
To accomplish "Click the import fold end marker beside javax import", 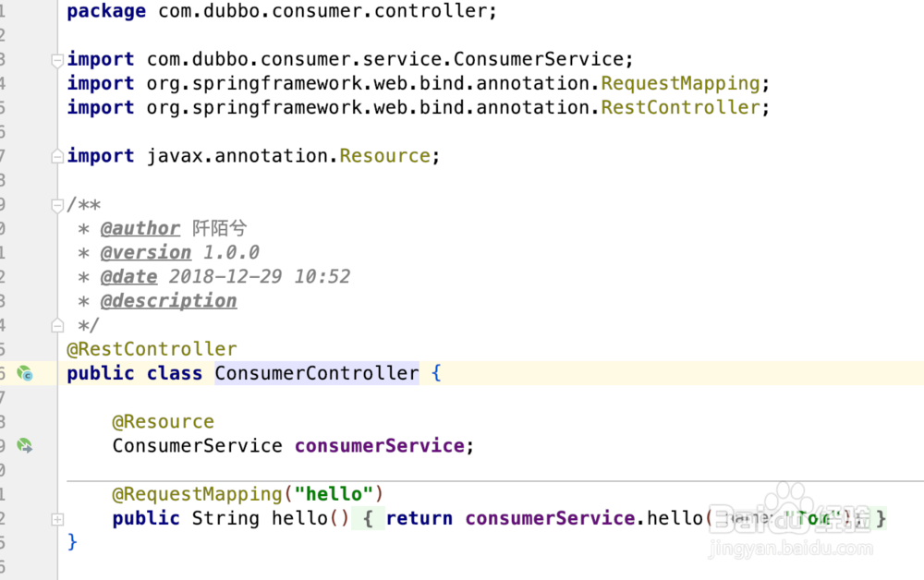I will tap(57, 156).
